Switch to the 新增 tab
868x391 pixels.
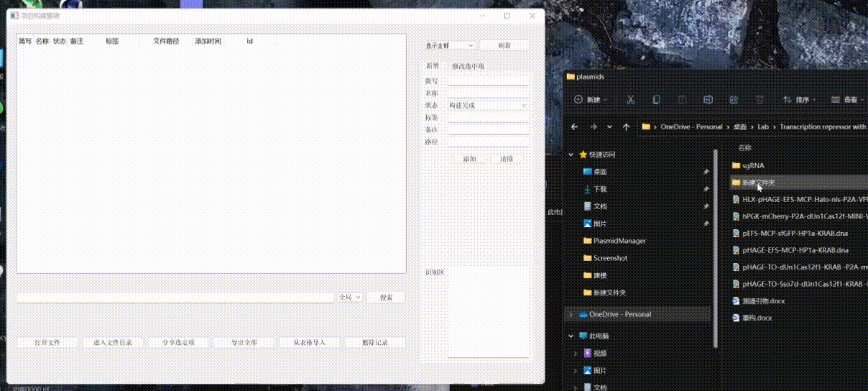pyautogui.click(x=432, y=65)
